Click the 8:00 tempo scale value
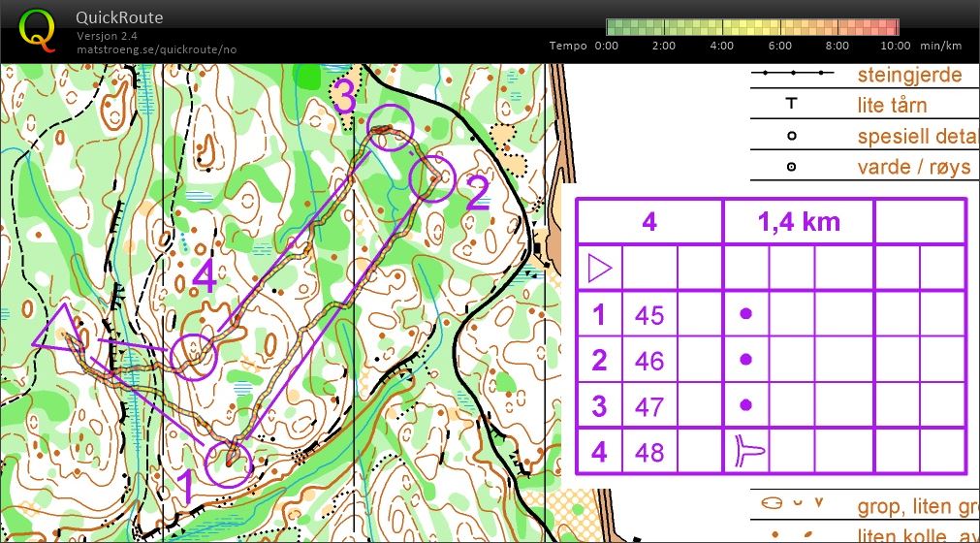980x543 pixels. coord(837,46)
